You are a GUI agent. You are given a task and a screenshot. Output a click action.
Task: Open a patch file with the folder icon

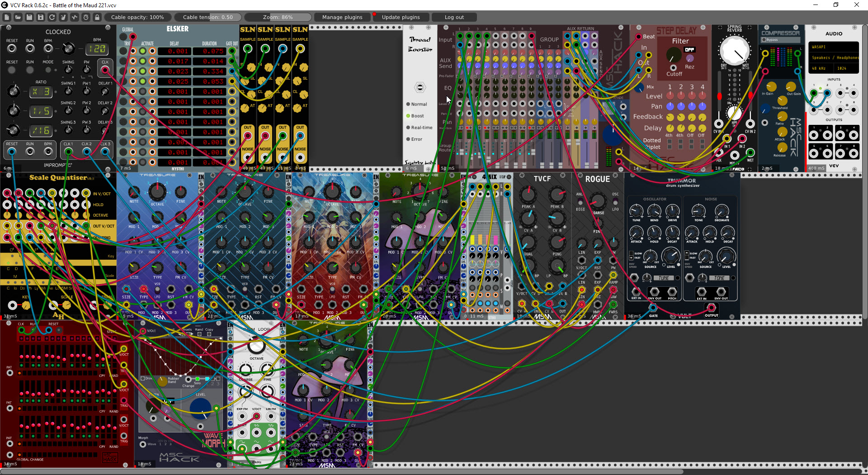coord(18,17)
